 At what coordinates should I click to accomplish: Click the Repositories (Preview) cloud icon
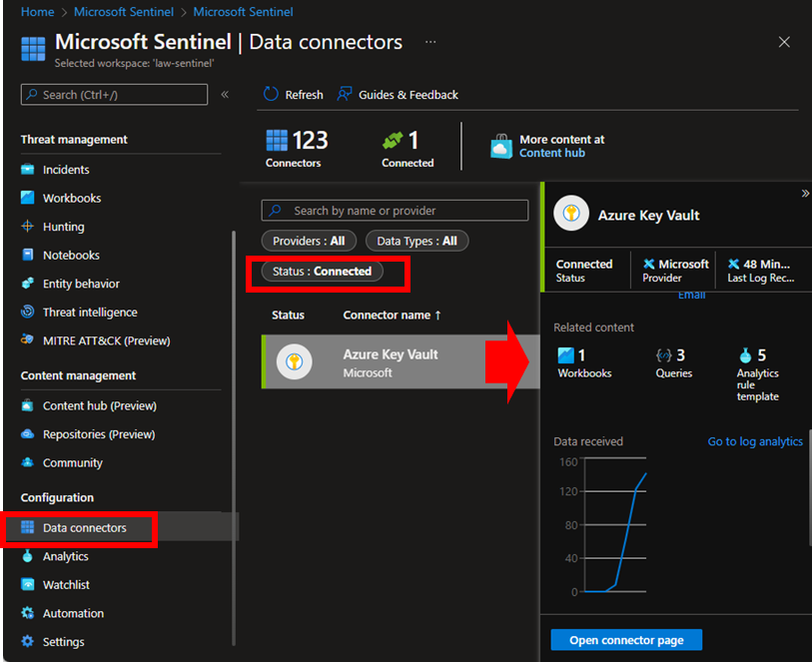tap(27, 433)
